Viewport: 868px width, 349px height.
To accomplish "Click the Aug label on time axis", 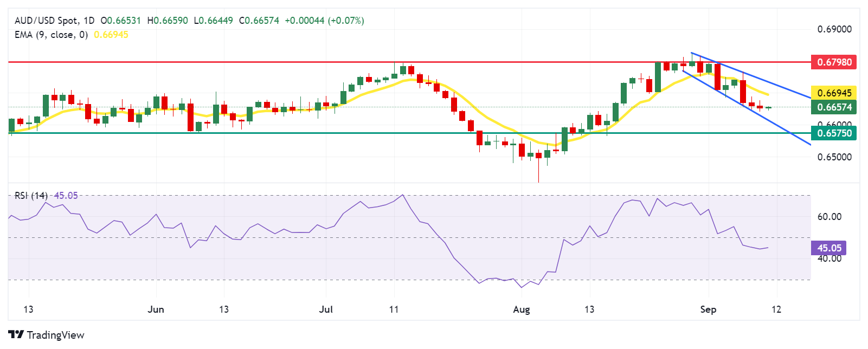I will tap(521, 309).
